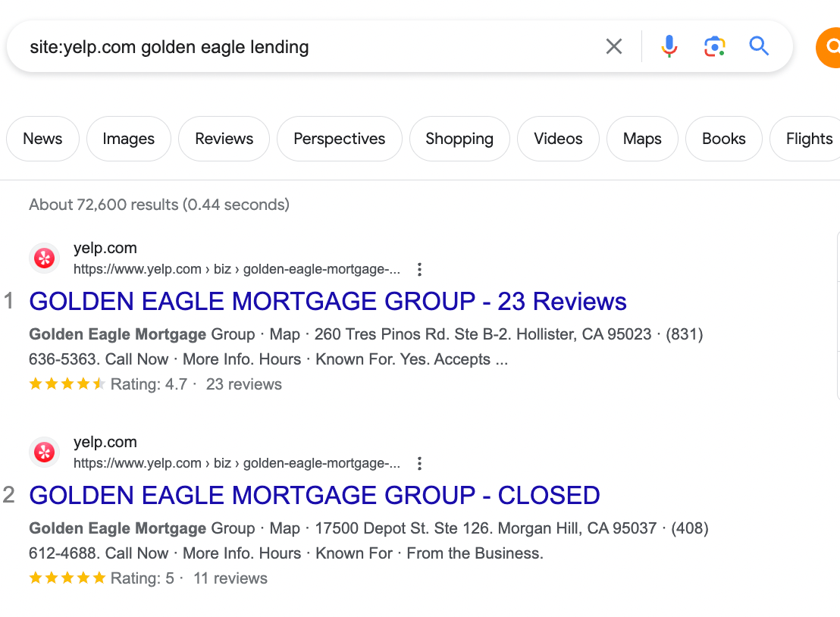
Task: Open the GOLDEN EAGLE MORTGAGE GROUP 23 Reviews result
Action: [328, 301]
